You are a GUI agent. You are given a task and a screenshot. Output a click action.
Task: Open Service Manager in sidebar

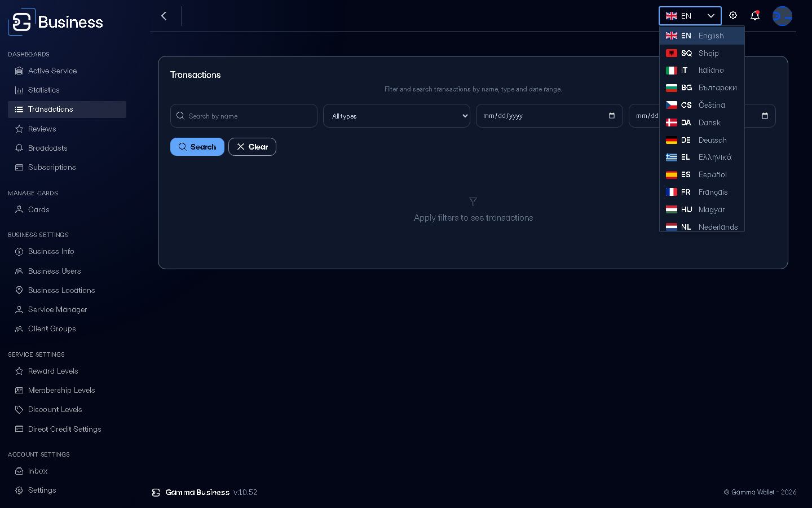(x=67, y=309)
